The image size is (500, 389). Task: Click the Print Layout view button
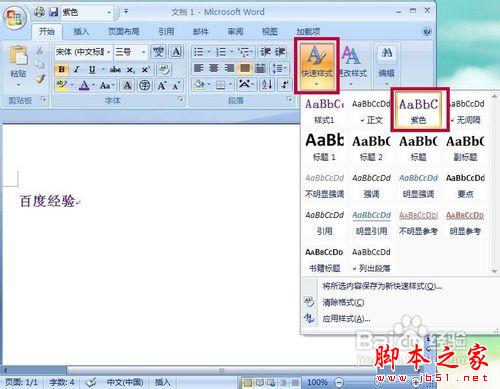tap(247, 383)
